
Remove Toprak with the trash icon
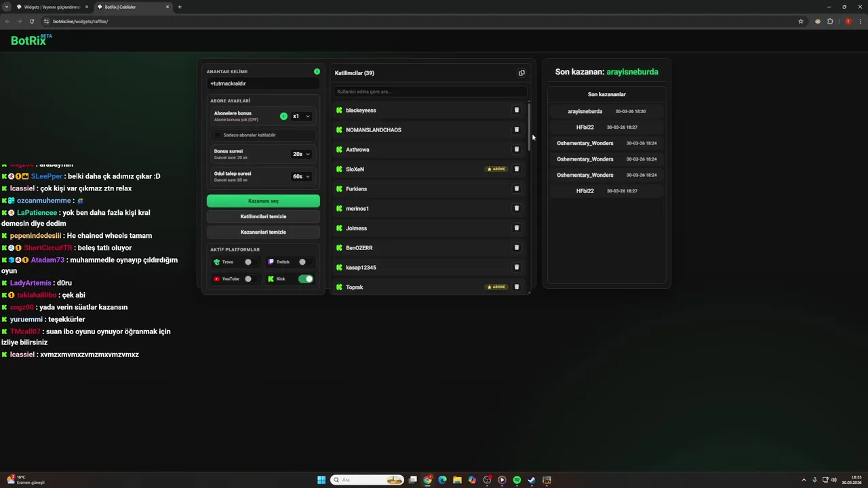(x=516, y=287)
